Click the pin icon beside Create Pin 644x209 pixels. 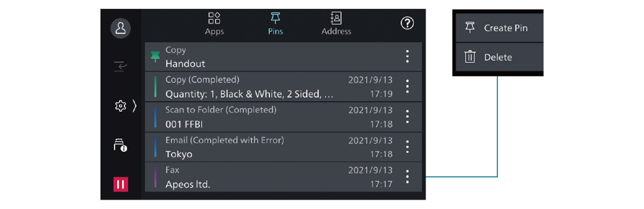coord(470,28)
